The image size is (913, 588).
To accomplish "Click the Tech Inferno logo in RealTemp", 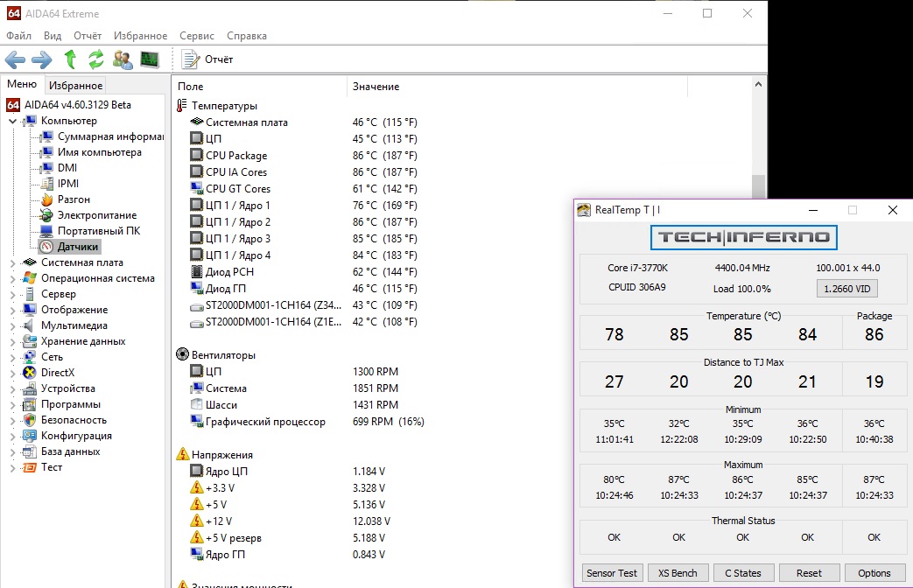I will [743, 237].
